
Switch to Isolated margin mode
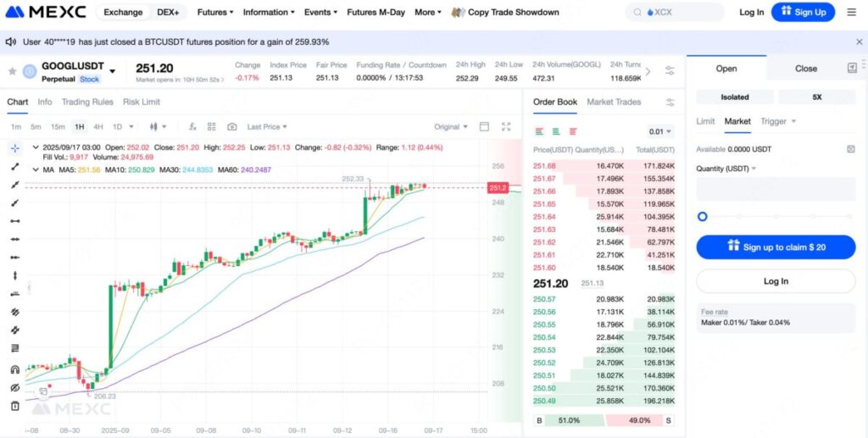pos(734,97)
